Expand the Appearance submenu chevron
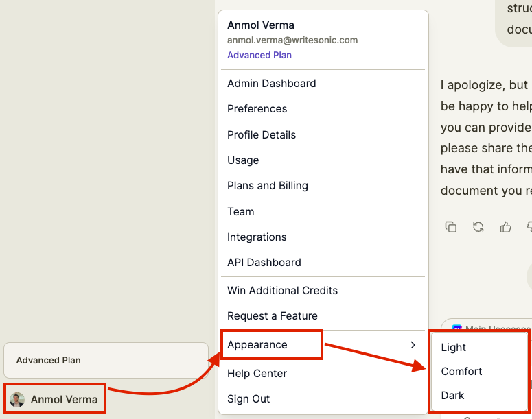This screenshot has height=419, width=532. tap(413, 345)
